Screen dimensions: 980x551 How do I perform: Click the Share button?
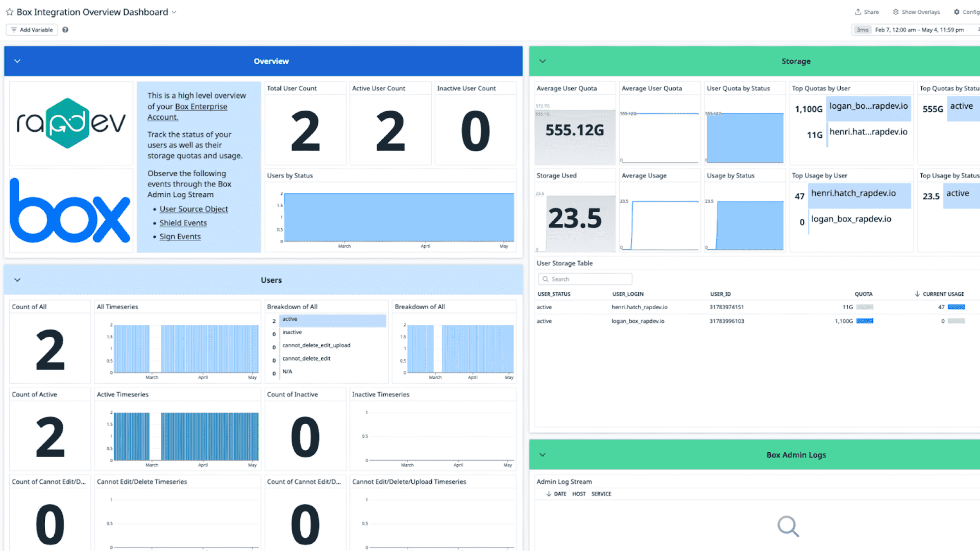click(x=867, y=12)
